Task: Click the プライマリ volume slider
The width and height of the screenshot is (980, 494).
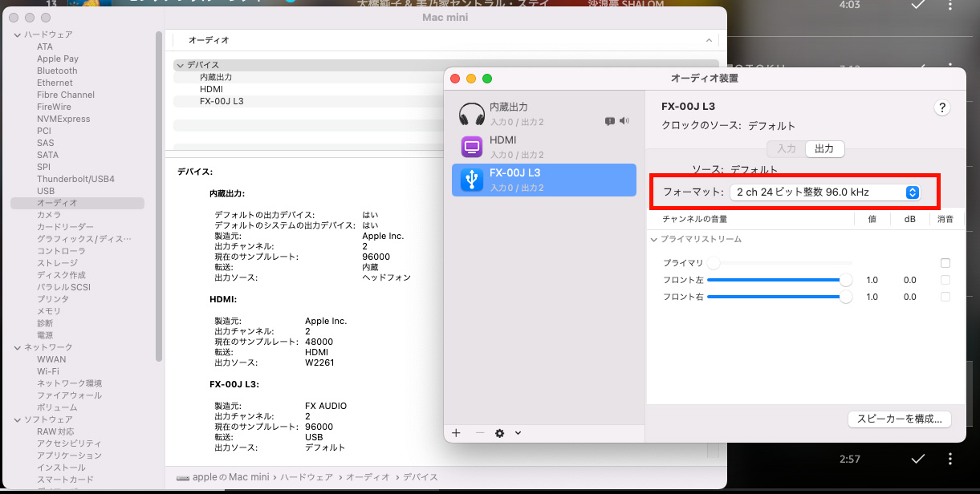Action: point(779,263)
